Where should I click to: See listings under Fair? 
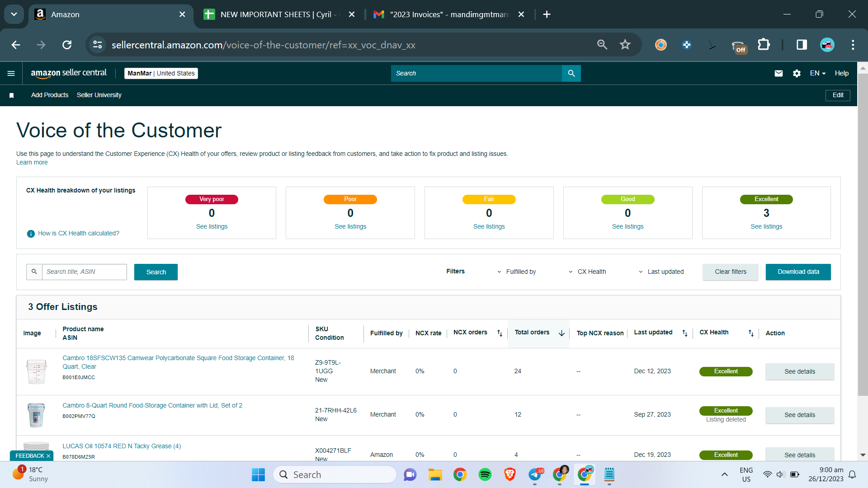489,227
